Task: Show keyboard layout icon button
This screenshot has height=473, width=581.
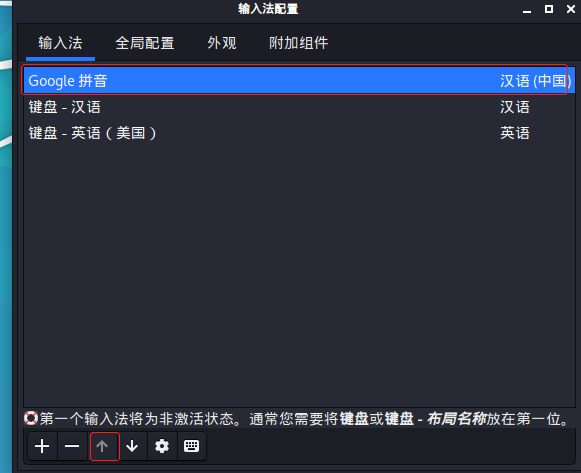Action: 192,446
